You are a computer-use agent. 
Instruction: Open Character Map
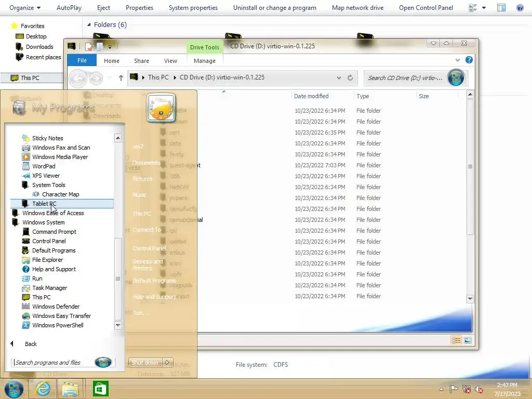pyautogui.click(x=60, y=194)
